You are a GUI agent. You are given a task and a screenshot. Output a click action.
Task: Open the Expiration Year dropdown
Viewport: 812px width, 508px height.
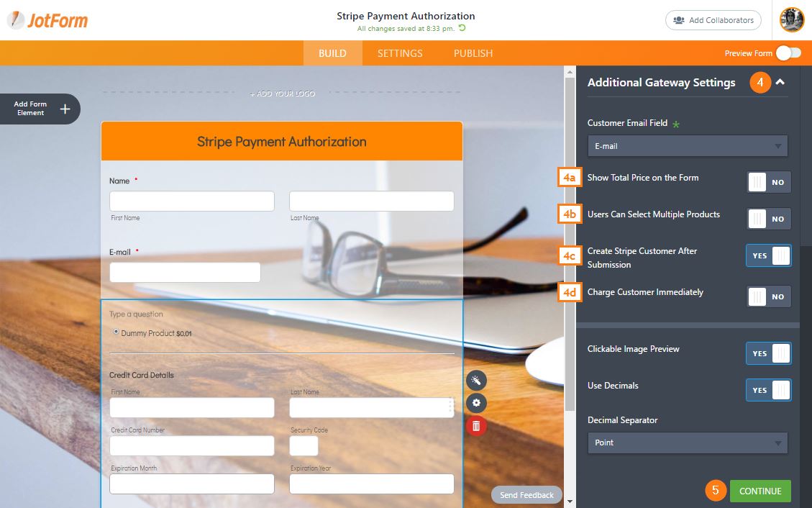(x=372, y=484)
